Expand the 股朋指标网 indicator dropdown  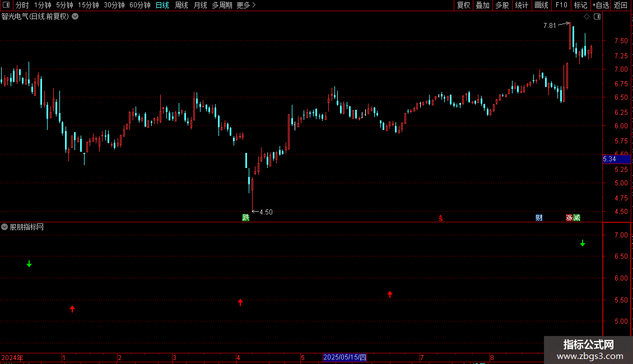coord(4,227)
